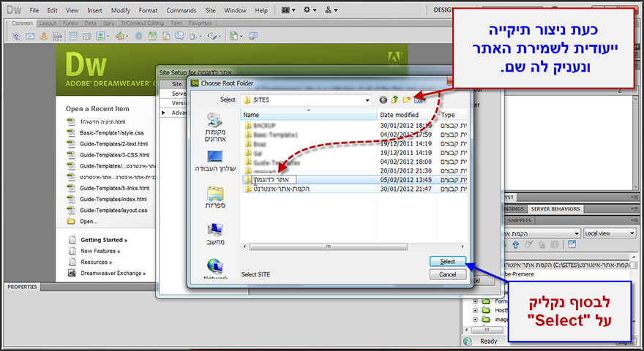Screen dimensions: 644x351
Task: Go up one level in Choose Root Folder
Action: pyautogui.click(x=394, y=99)
